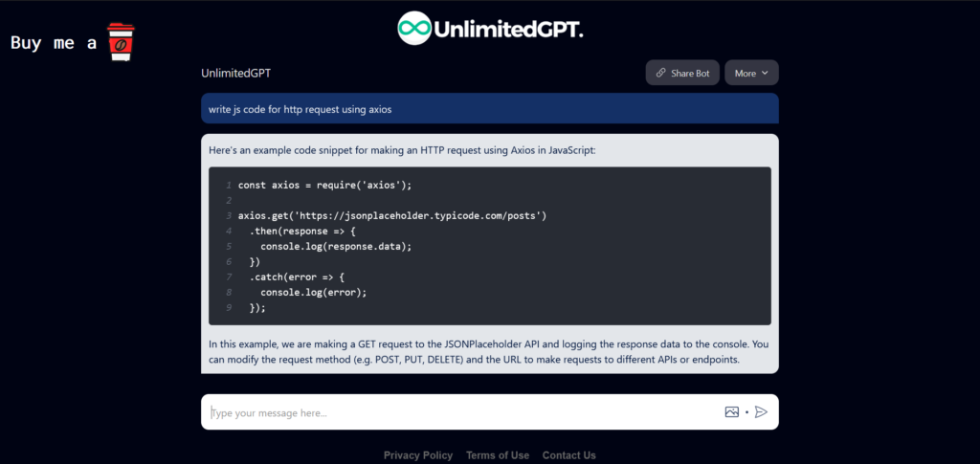The image size is (980, 464).
Task: Expand the More dropdown menu
Action: 751,73
